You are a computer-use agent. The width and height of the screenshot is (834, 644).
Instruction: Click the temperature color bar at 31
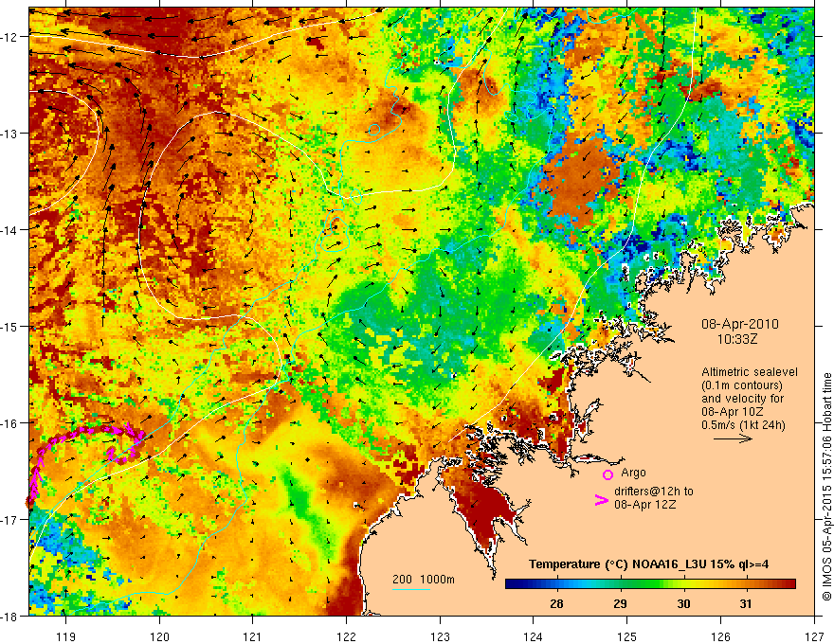click(746, 584)
